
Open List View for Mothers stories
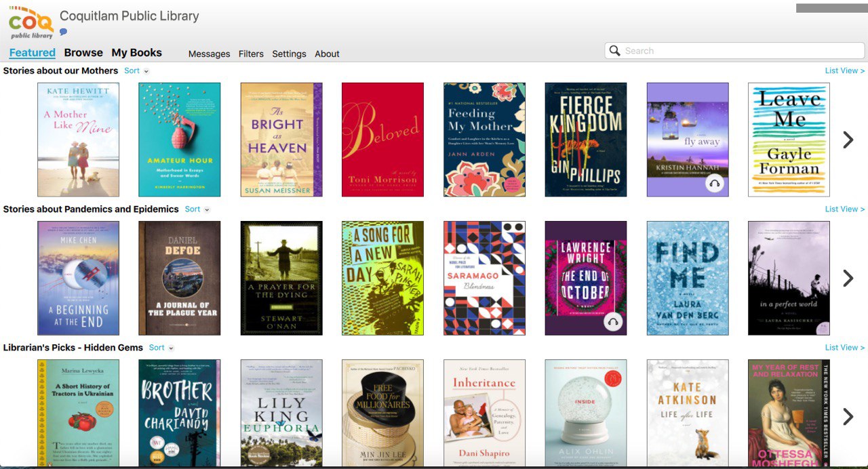844,70
